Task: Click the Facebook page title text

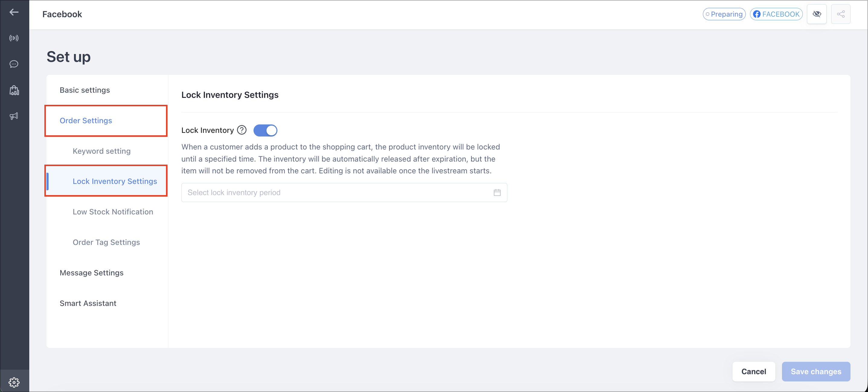Action: (62, 14)
